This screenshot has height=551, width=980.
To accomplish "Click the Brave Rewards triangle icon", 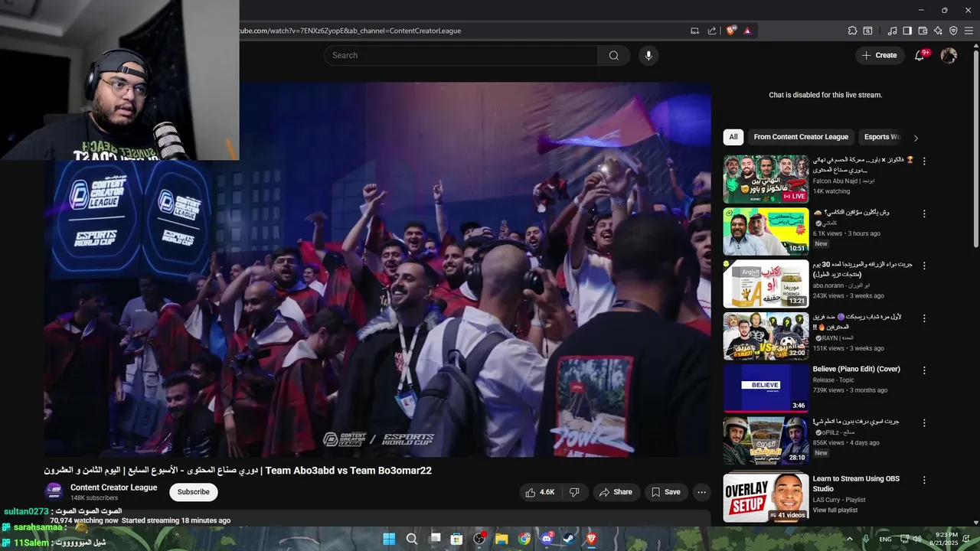I will (x=747, y=31).
